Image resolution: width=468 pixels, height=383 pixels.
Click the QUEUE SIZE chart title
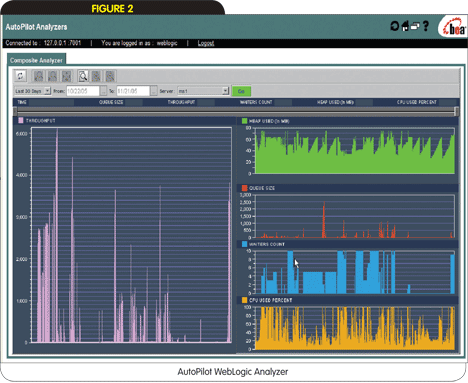tap(262, 188)
